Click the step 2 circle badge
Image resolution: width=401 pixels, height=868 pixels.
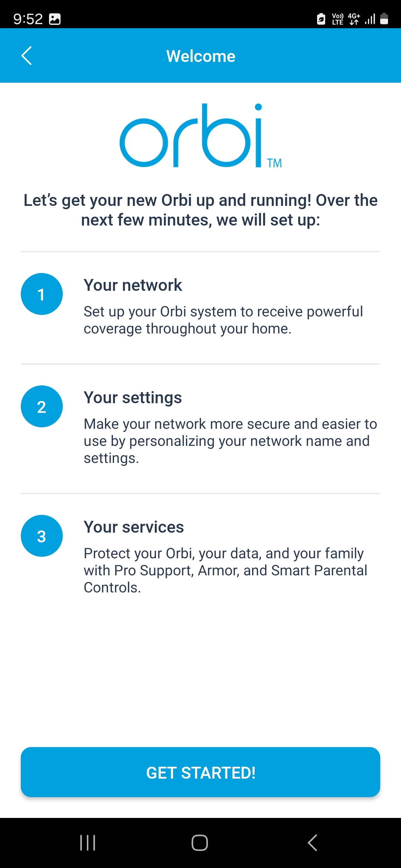(42, 407)
